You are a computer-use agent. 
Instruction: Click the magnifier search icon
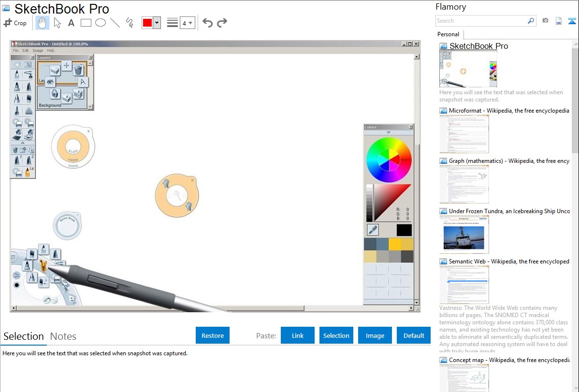click(x=531, y=21)
